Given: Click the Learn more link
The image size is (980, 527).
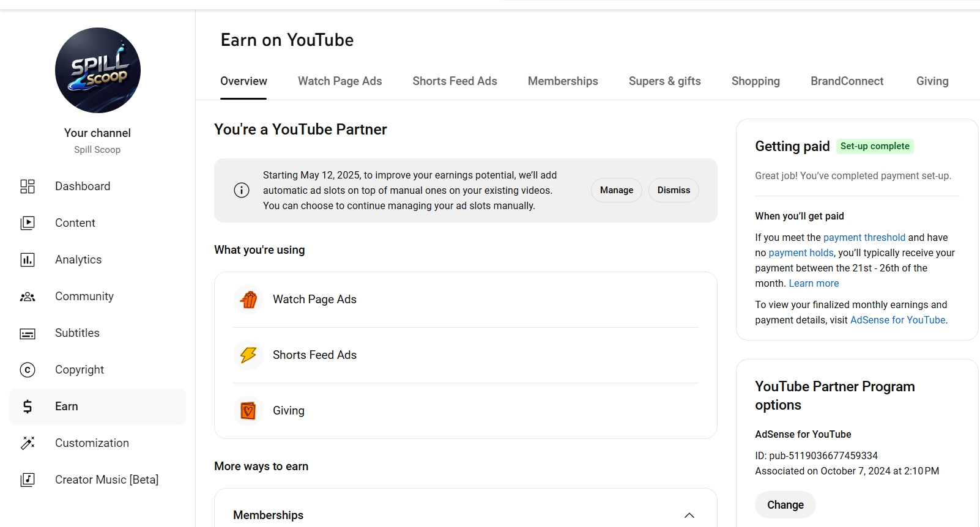Looking at the screenshot, I should (x=814, y=283).
